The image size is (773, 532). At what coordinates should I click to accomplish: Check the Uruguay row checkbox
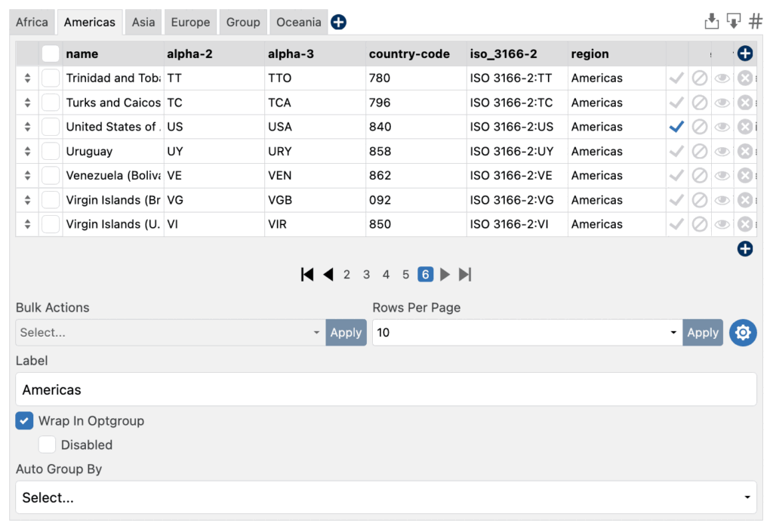[51, 151]
